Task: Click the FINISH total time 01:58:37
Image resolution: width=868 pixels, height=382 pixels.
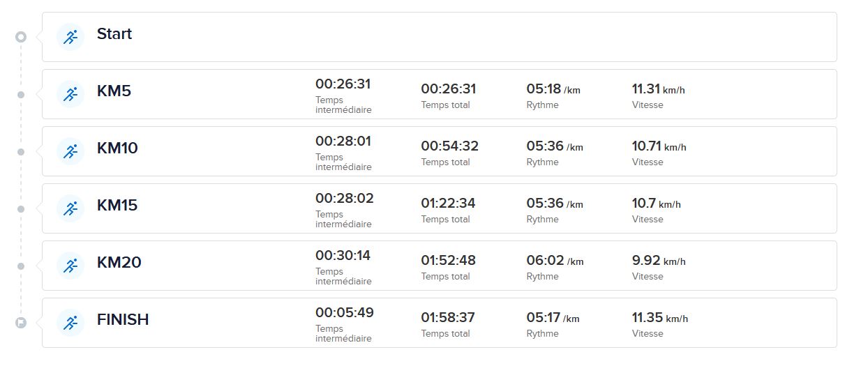Action: tap(448, 318)
